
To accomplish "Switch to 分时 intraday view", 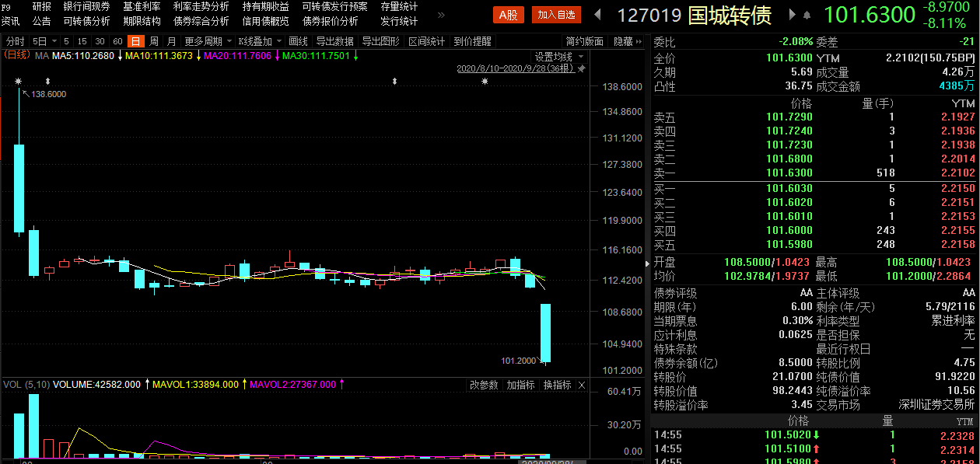I will point(15,41).
